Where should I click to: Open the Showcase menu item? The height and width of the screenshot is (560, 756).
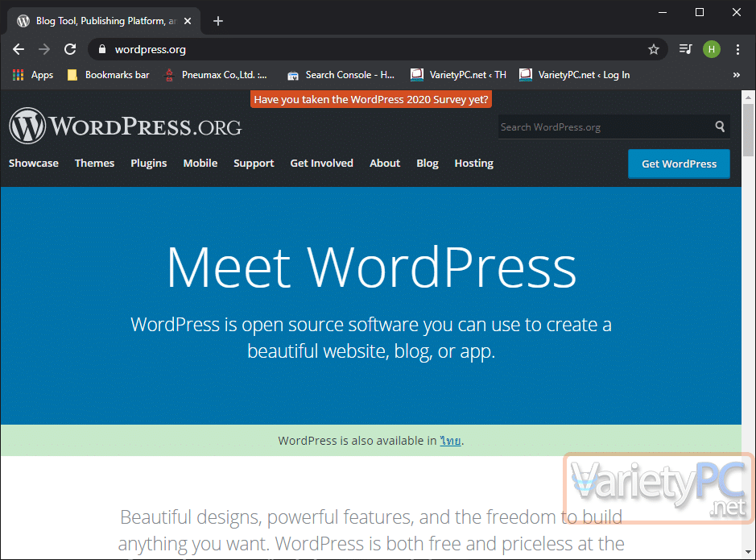point(34,163)
